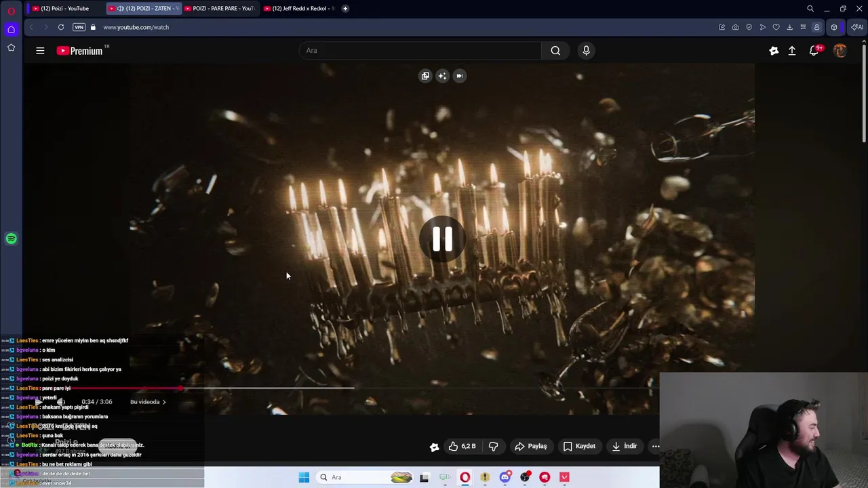Click the badge icon left of like button
This screenshot has width=868, height=488.
pos(434,447)
